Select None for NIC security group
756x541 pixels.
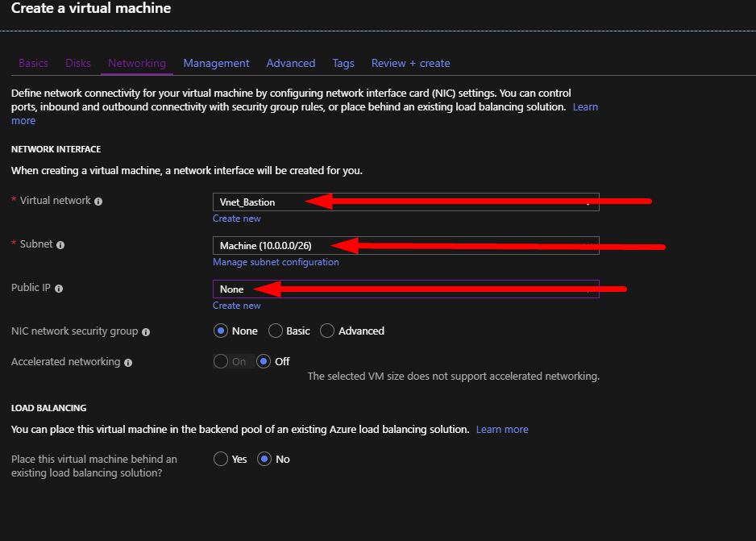(221, 331)
